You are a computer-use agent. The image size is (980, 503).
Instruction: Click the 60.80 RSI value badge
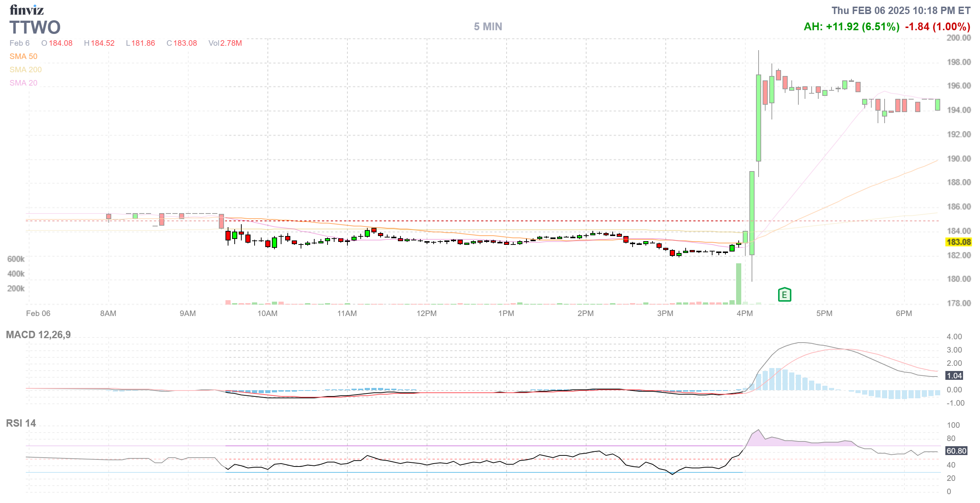pos(956,451)
